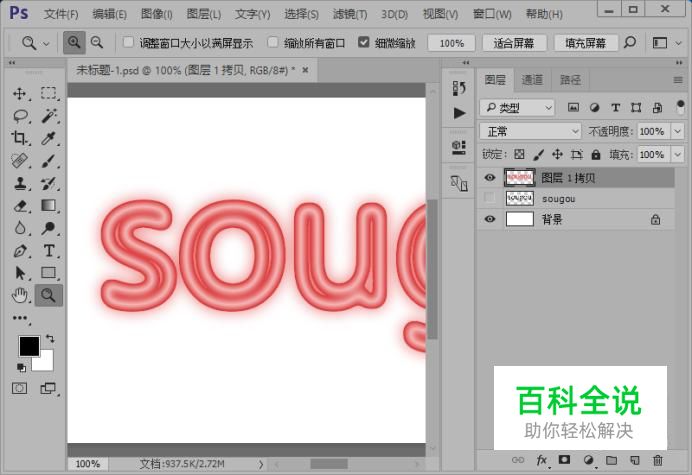
Task: Open the Edit Toolbar three-dots menu
Action: tap(20, 318)
